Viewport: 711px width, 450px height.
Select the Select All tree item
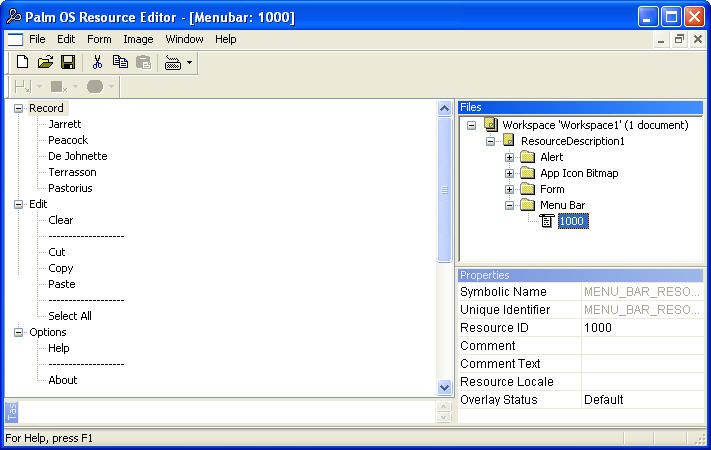pos(70,316)
